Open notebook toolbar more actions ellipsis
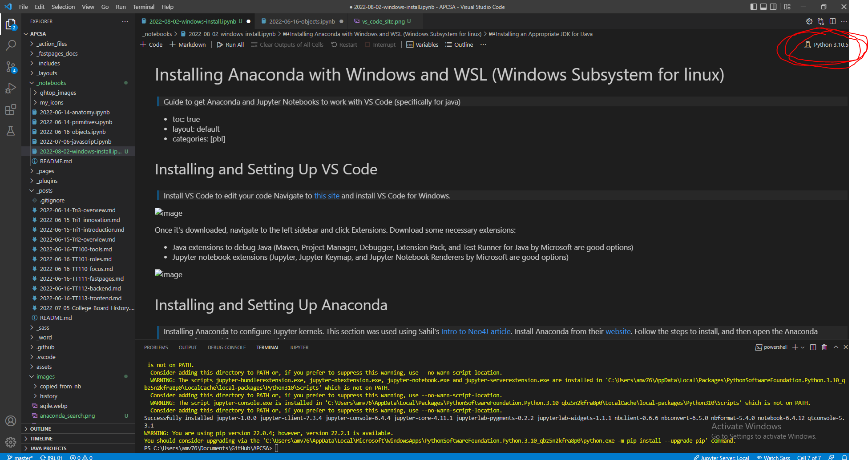 (x=483, y=44)
